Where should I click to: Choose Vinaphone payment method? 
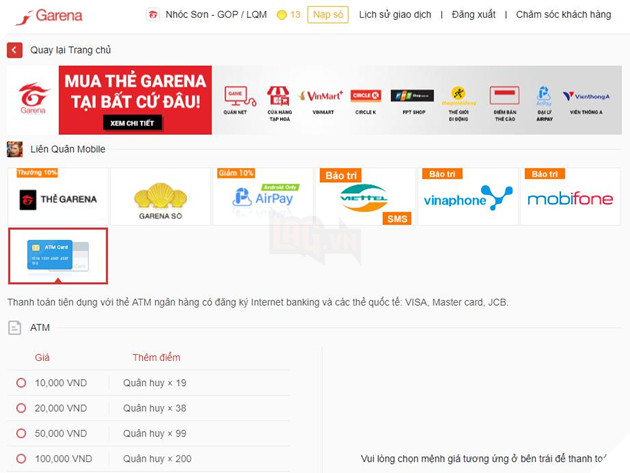[x=468, y=197]
